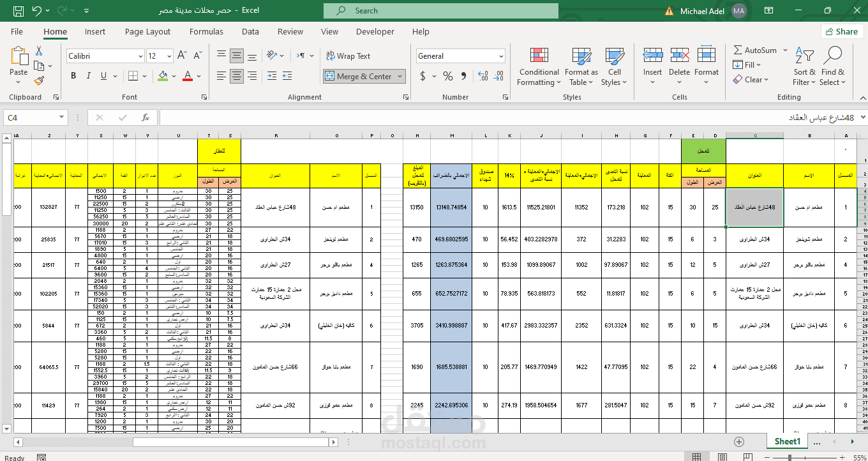Click the Format Painter brush icon

tap(39, 81)
